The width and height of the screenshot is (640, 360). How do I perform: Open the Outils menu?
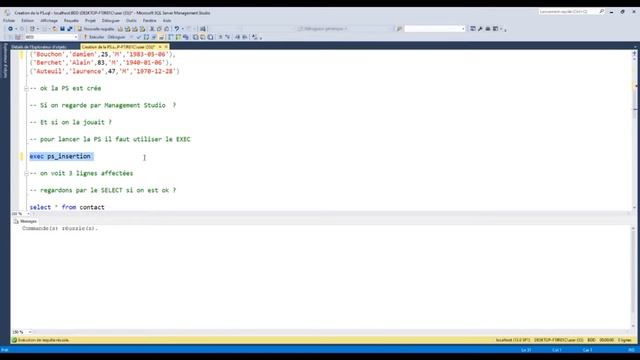(x=131, y=20)
